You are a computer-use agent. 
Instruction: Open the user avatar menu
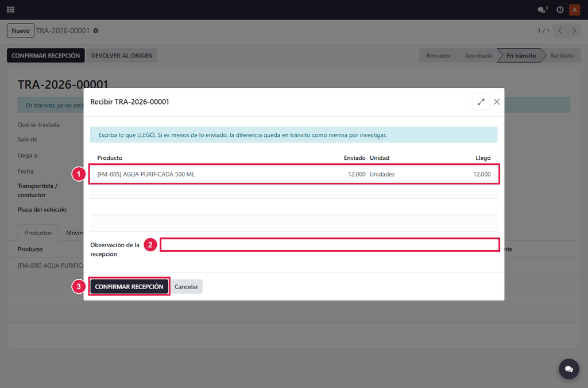(x=574, y=10)
